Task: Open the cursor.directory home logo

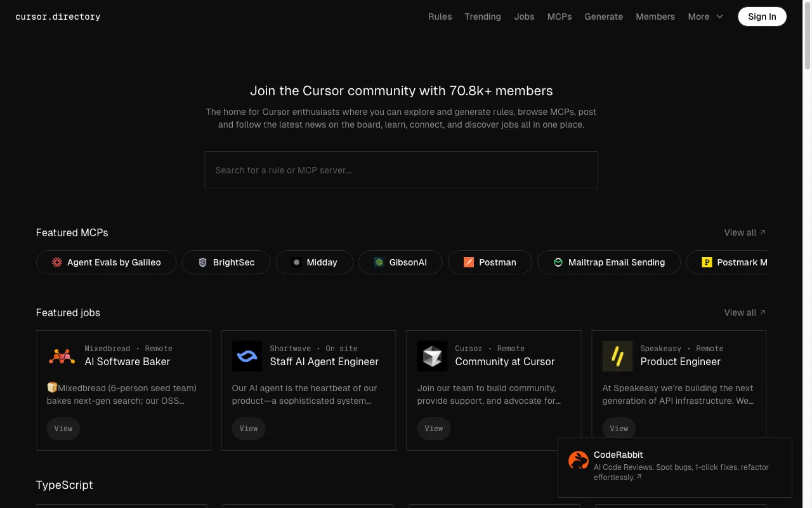Action: pyautogui.click(x=58, y=17)
